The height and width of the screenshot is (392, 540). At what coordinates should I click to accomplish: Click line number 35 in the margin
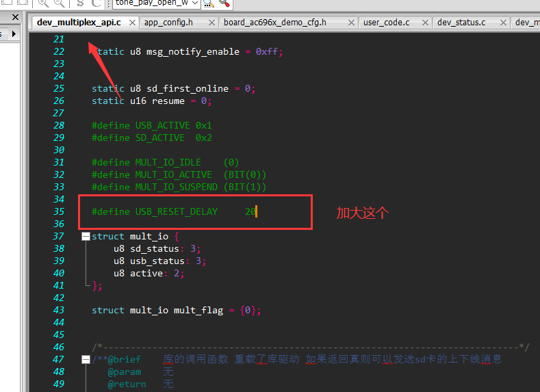59,211
